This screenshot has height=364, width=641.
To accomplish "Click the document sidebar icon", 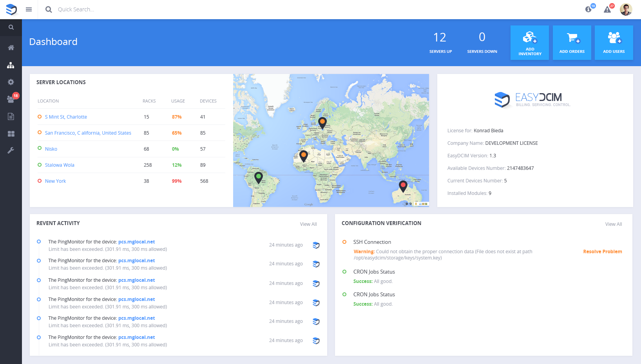I will 11,116.
